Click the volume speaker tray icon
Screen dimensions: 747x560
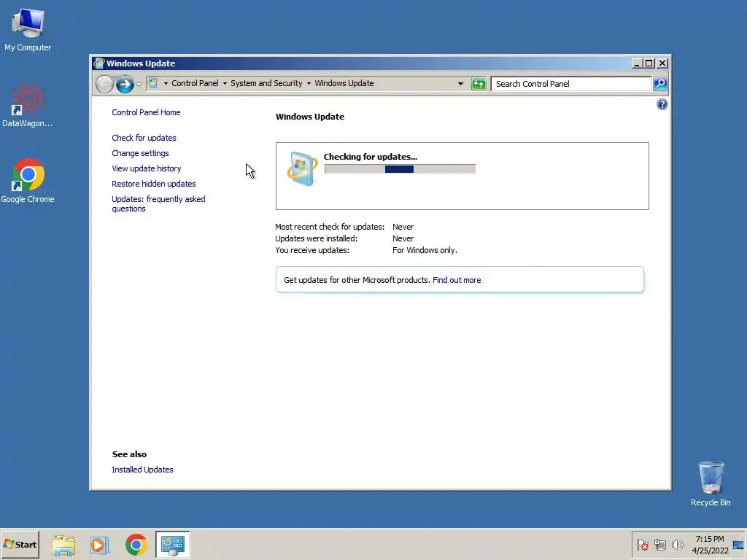[677, 545]
